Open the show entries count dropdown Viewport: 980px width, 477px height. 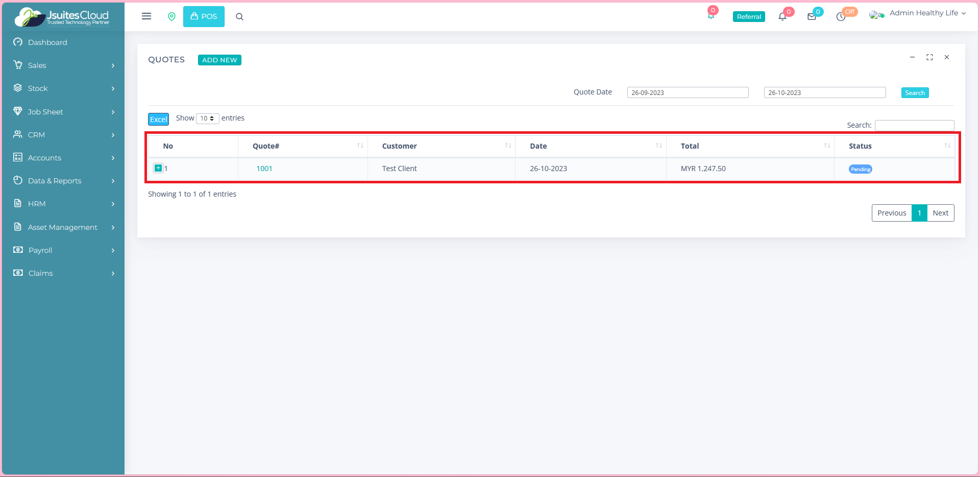coord(207,118)
